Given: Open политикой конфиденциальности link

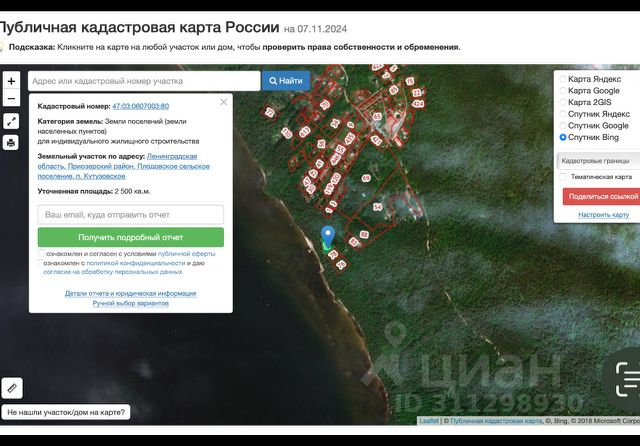Looking at the screenshot, I should click(x=136, y=263).
